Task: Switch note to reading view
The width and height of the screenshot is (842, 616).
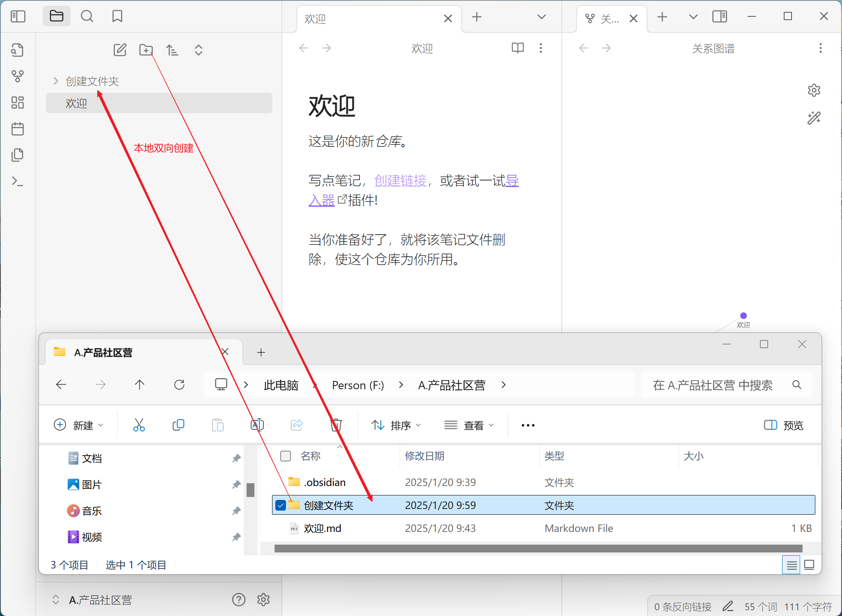Action: click(x=517, y=48)
